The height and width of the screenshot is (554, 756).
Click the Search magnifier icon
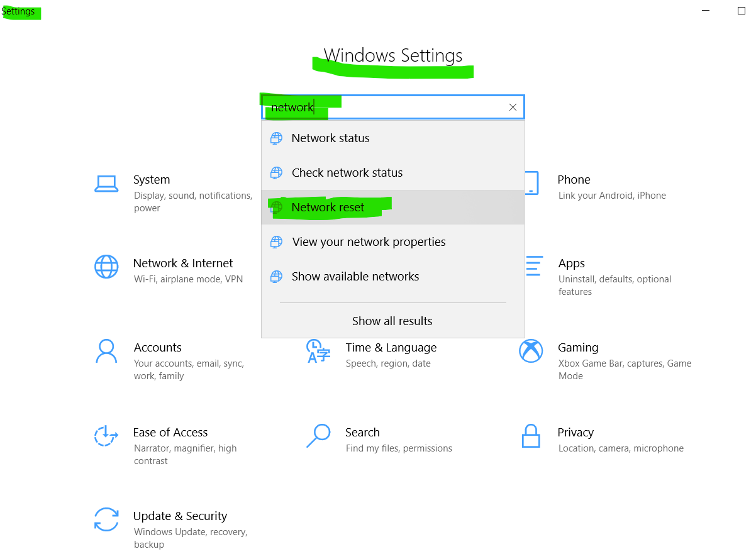318,435
